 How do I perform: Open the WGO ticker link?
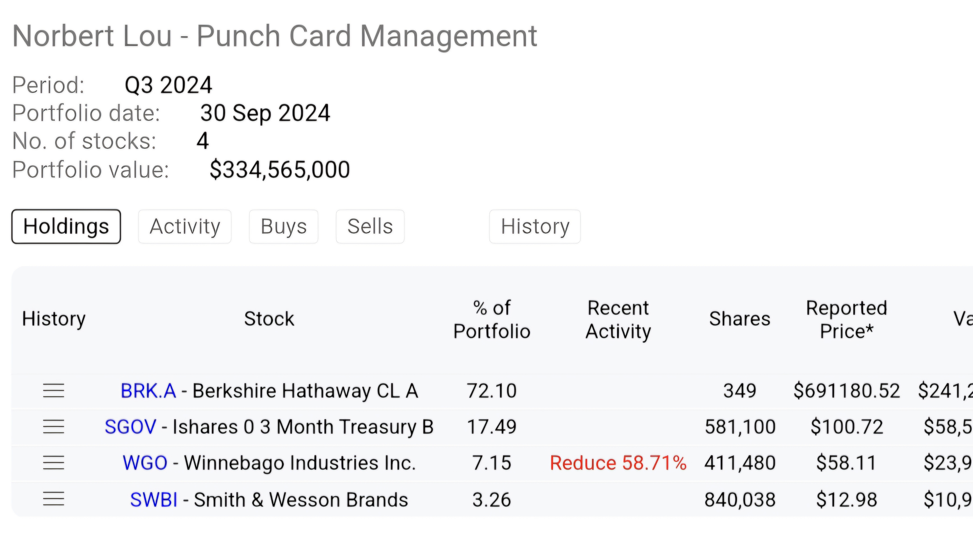point(145,463)
